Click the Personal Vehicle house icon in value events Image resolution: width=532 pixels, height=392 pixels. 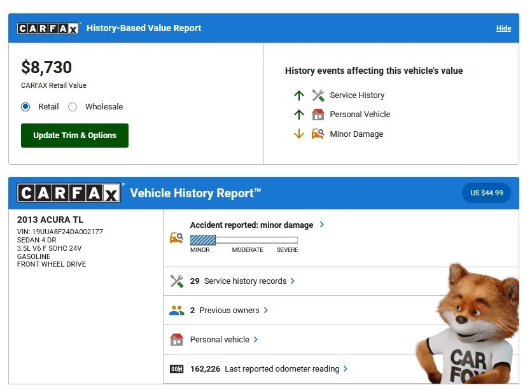click(x=318, y=115)
